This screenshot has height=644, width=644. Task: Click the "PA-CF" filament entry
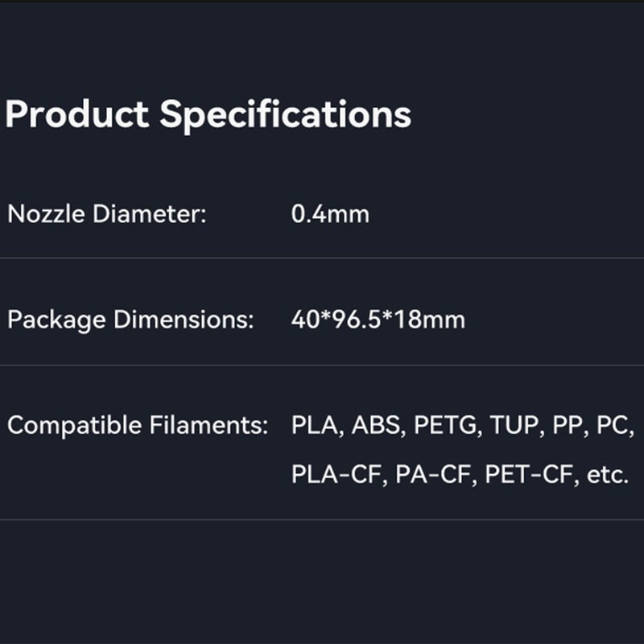pos(435,475)
